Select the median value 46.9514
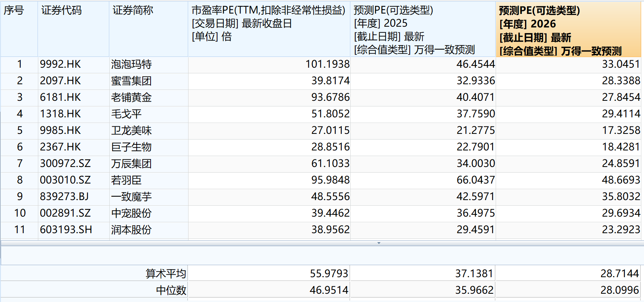Image resolution: width=644 pixels, height=302 pixels. (329, 290)
